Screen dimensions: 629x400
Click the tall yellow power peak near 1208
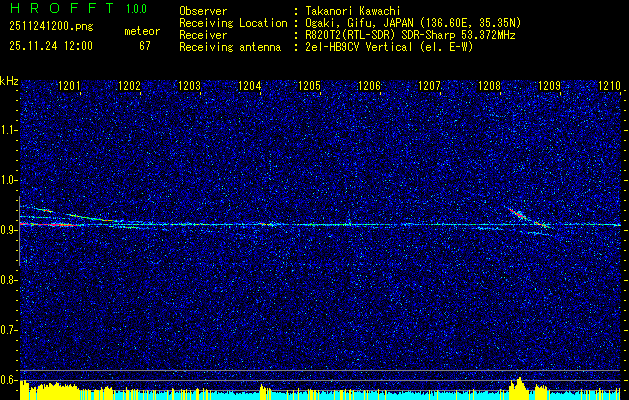click(519, 388)
